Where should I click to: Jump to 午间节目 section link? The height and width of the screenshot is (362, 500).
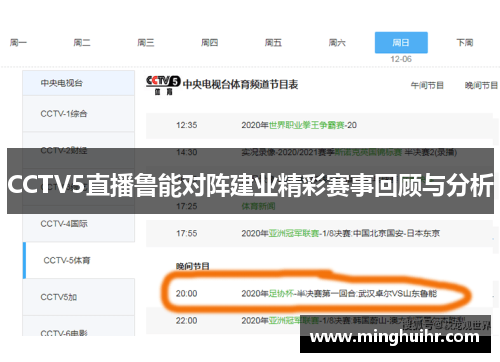pyautogui.click(x=427, y=85)
